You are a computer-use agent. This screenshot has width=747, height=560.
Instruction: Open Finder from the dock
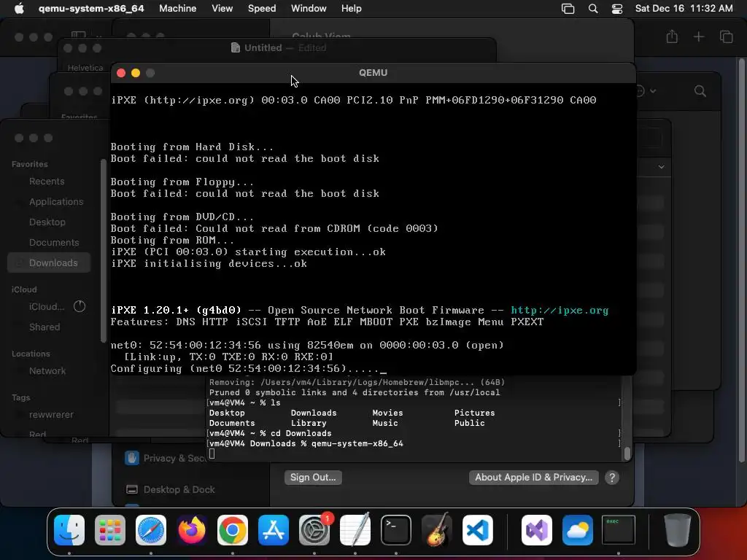[69, 529]
